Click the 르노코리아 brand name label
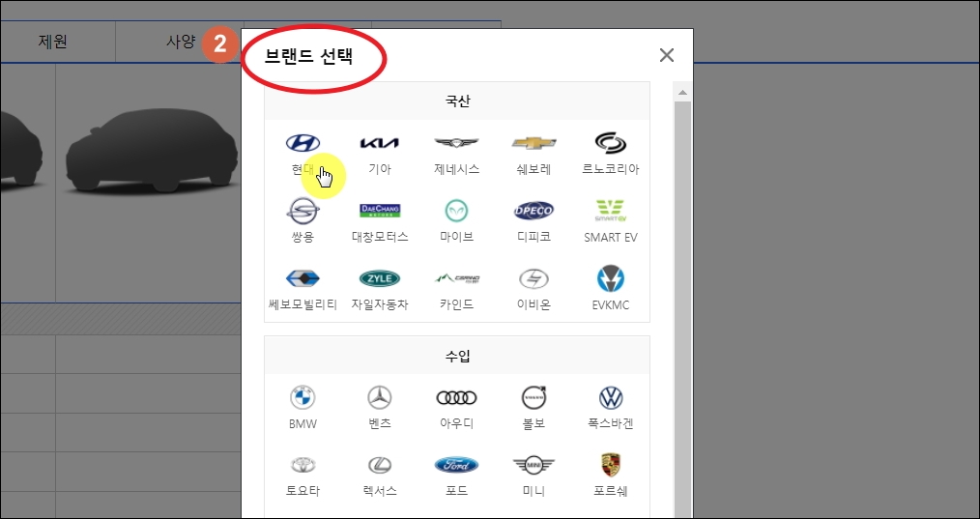The height and width of the screenshot is (519, 980). 610,169
